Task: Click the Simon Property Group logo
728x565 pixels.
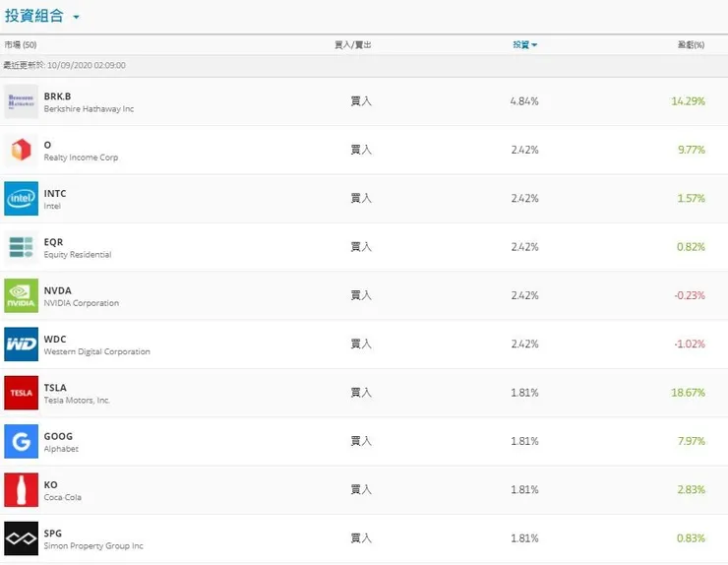Action: click(21, 538)
